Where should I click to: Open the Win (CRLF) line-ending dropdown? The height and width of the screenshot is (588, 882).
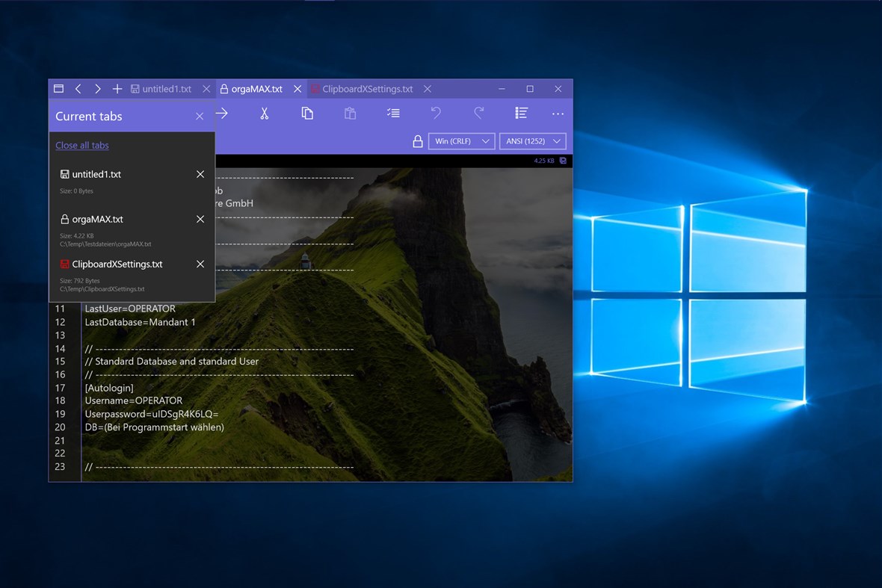coord(460,140)
